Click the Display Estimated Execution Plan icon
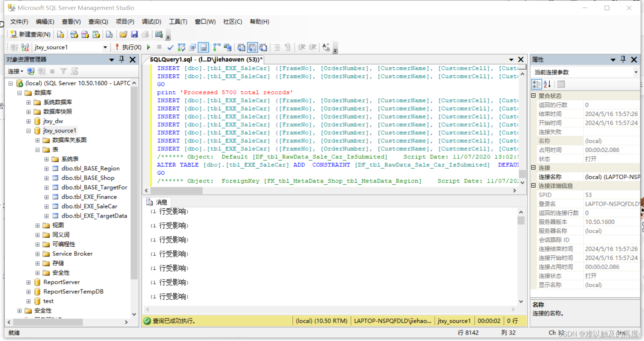Screen dimensions: 644x341 [x=181, y=47]
